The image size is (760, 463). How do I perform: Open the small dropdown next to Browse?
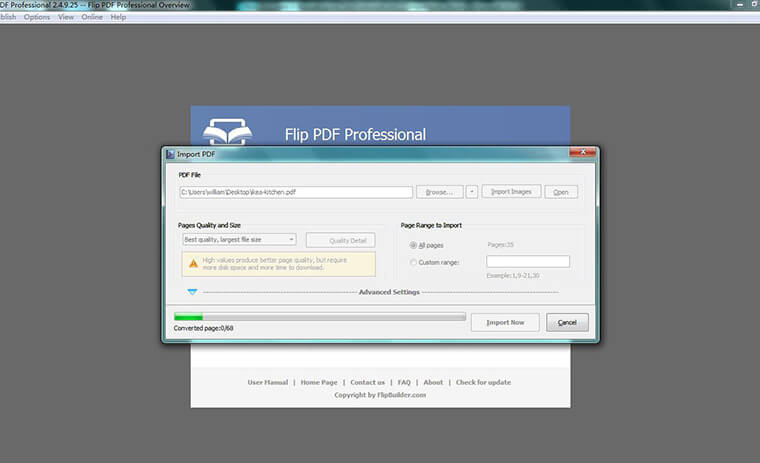(x=472, y=192)
